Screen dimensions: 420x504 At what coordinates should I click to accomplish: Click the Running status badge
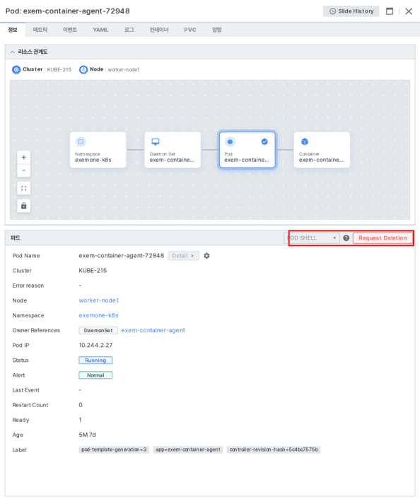click(95, 361)
